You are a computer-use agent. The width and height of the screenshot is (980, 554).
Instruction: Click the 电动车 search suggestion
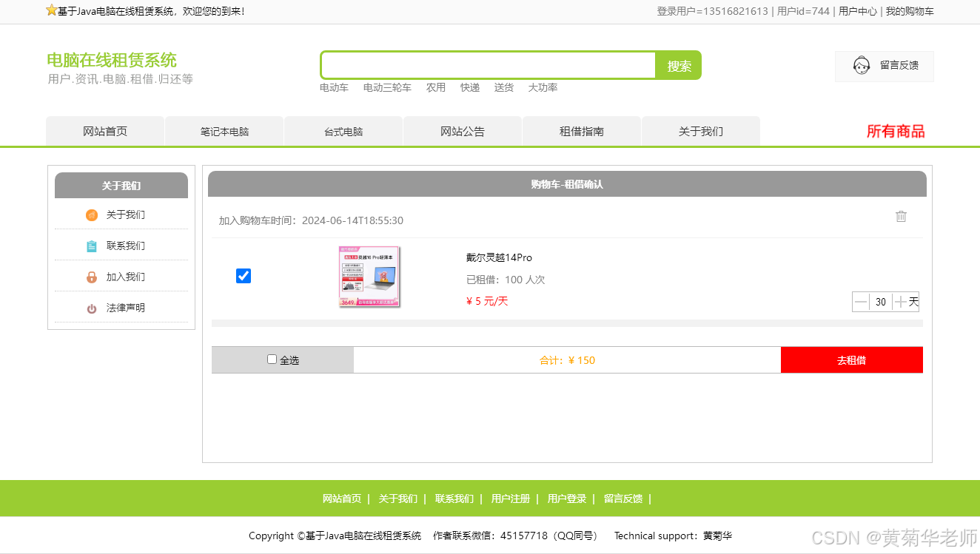click(x=334, y=87)
